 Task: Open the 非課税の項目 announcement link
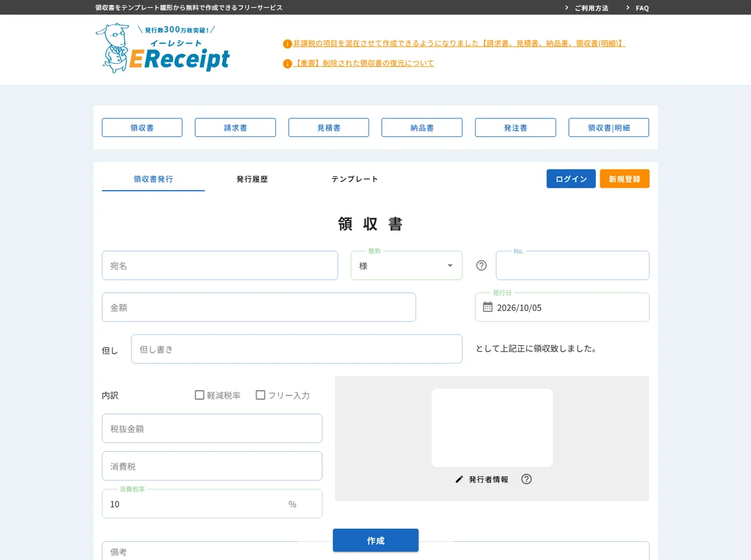459,44
